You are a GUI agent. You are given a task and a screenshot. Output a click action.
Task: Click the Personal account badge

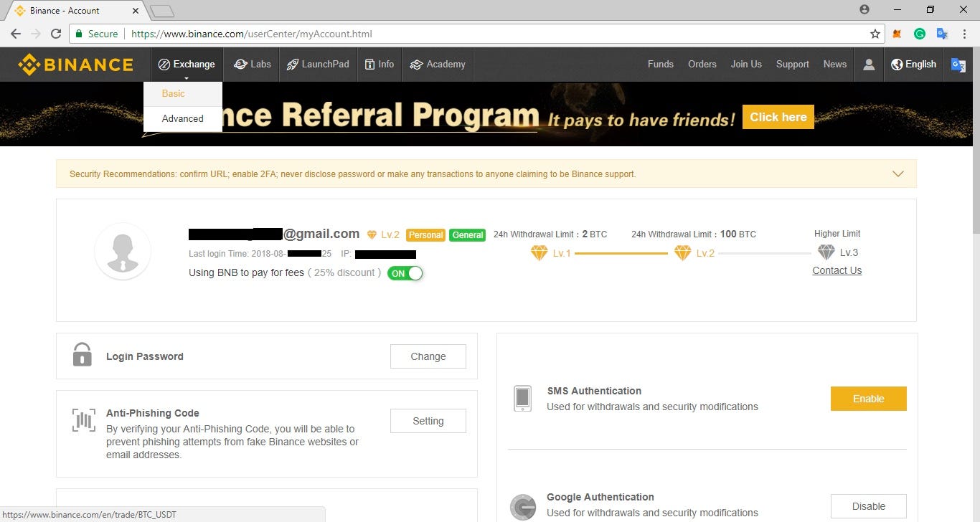click(426, 234)
